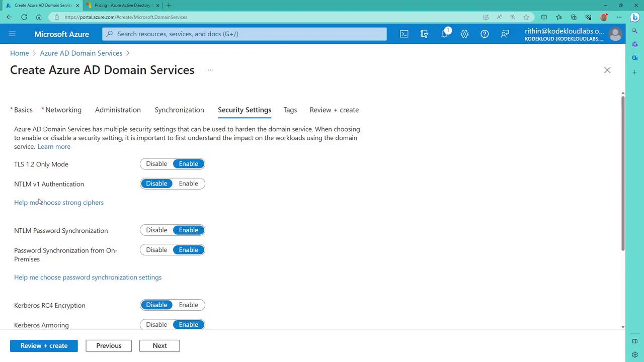Set NTLM v1 Authentication to Enable

189,184
